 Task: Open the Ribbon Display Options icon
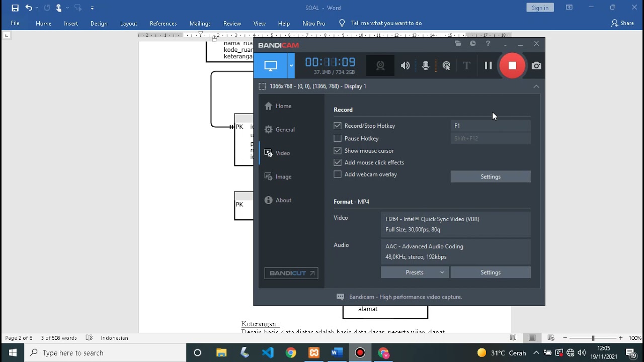pyautogui.click(x=569, y=8)
